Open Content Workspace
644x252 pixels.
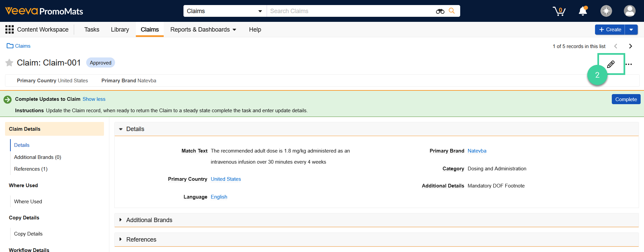[43, 30]
